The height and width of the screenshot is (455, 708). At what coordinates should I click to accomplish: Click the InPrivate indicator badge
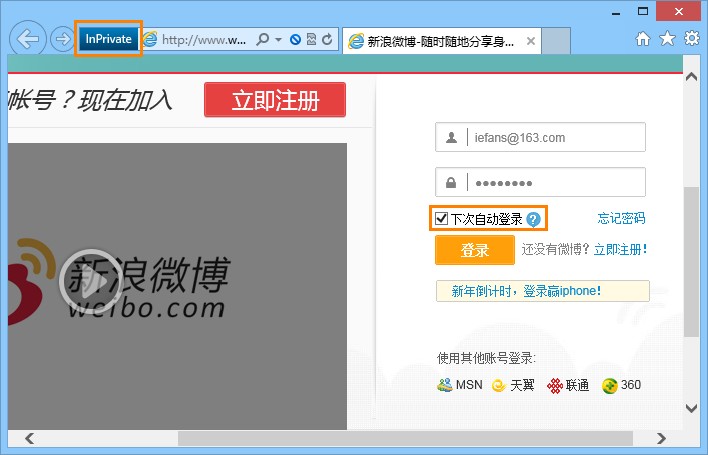pos(108,39)
